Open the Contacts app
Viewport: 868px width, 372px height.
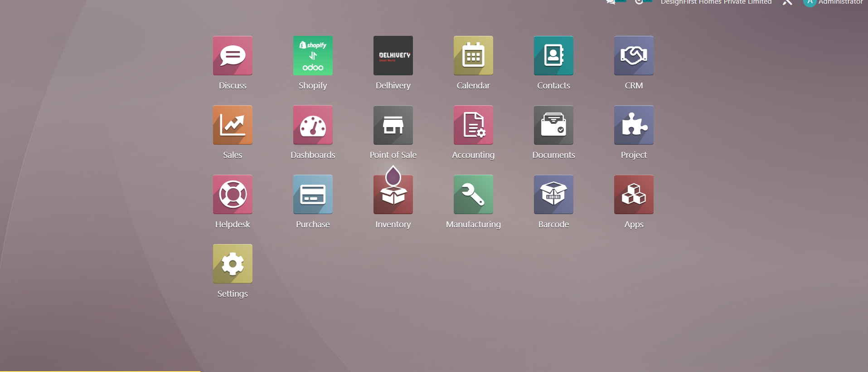coord(553,56)
